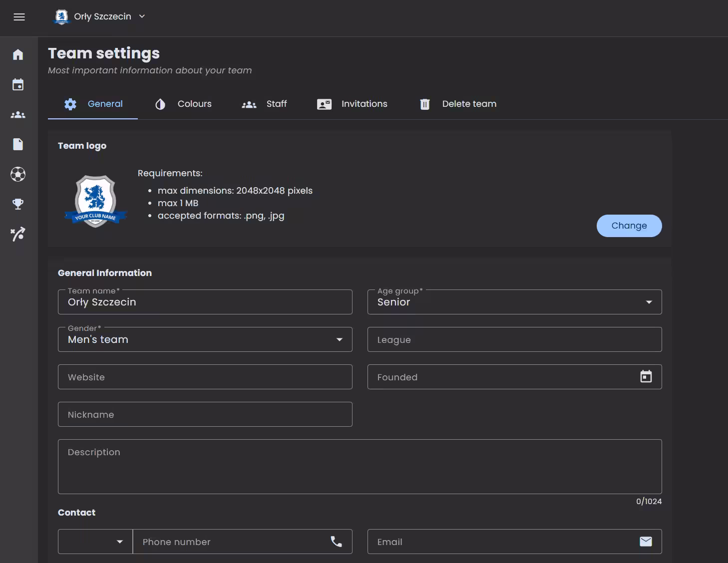
Task: Focus the Description text area
Action: (360, 467)
